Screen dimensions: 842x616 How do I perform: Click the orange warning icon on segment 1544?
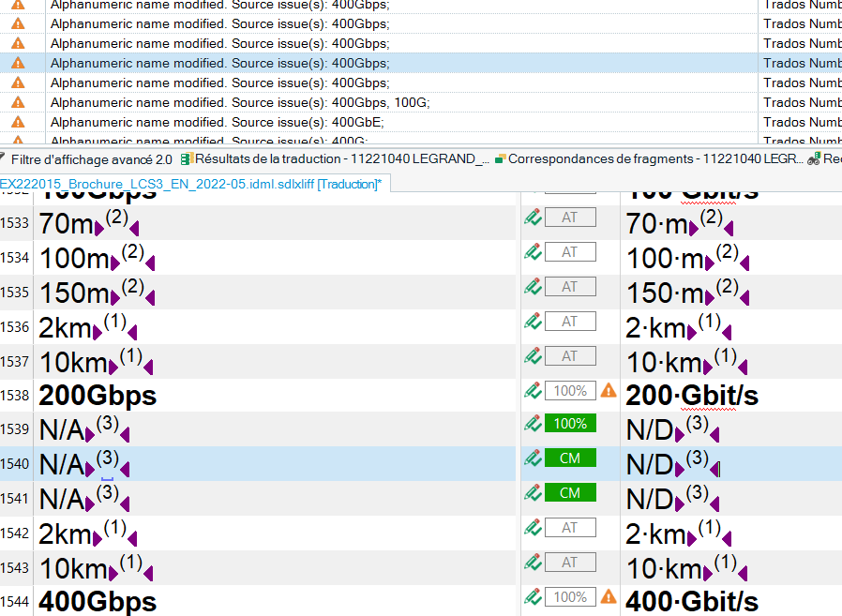click(609, 596)
